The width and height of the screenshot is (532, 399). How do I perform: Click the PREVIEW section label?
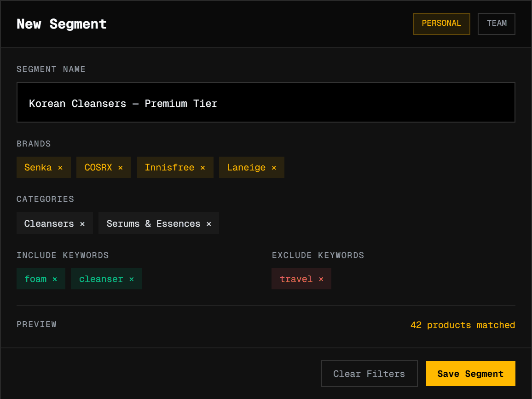pyautogui.click(x=37, y=324)
